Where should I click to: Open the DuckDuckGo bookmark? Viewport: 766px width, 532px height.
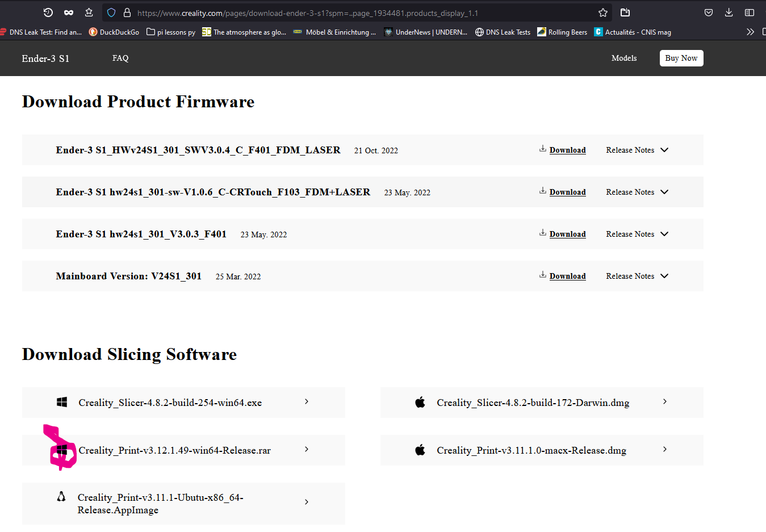click(114, 32)
